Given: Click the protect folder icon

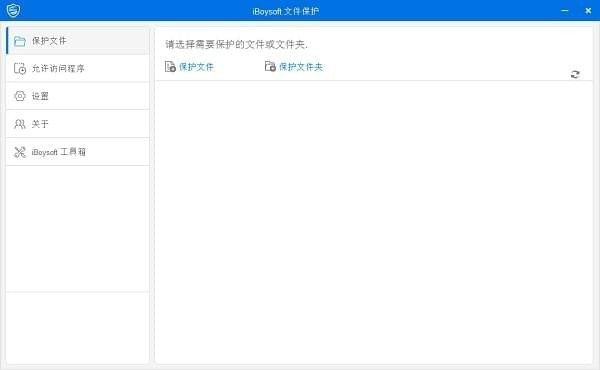Looking at the screenshot, I should pos(270,66).
